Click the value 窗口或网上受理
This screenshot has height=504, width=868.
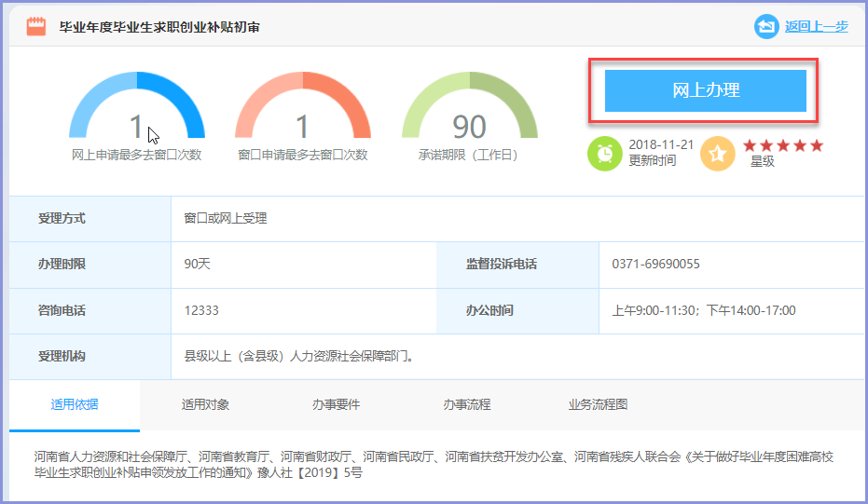[226, 219]
